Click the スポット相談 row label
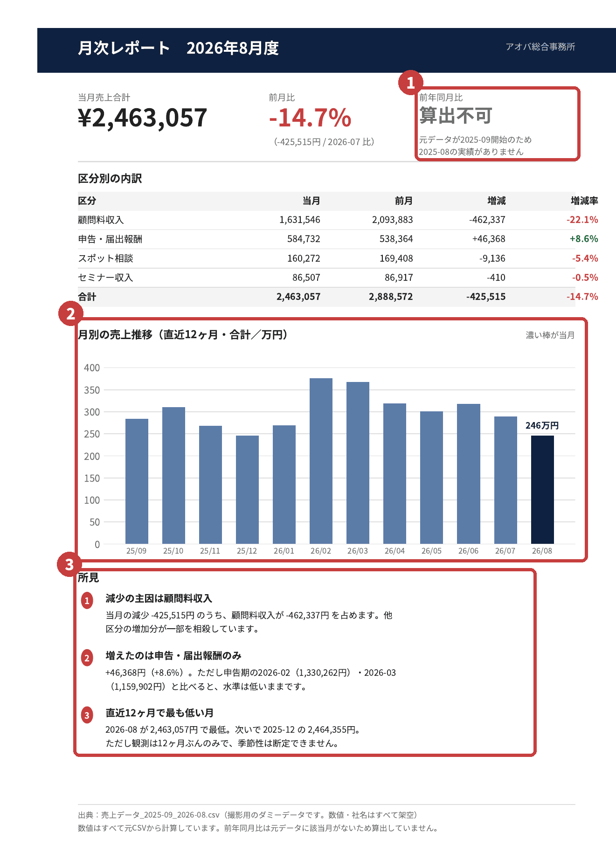Viewport: 616px width, 846px height. click(105, 258)
